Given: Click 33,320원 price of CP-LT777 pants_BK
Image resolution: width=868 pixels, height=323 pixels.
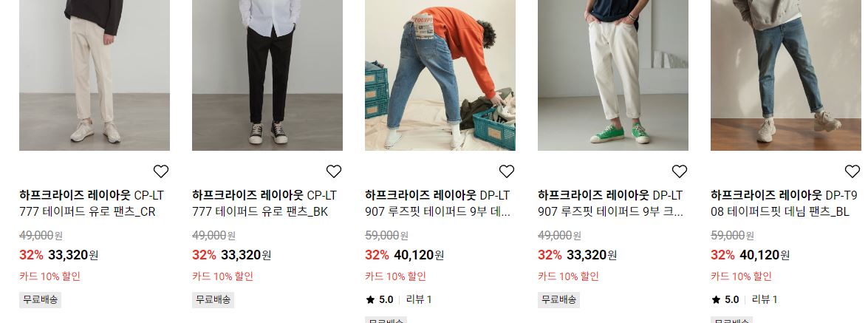Looking at the screenshot, I should pos(246,255).
